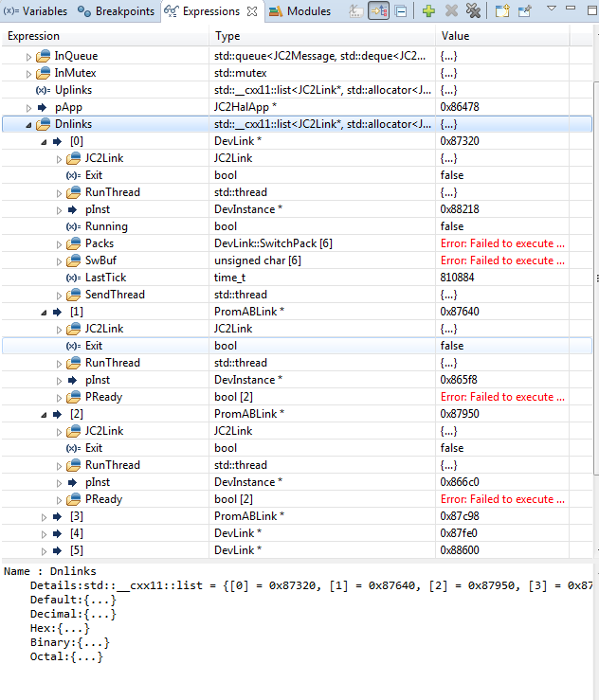Open the View Menu dropdown triangle
This screenshot has height=700, width=599.
552,8
